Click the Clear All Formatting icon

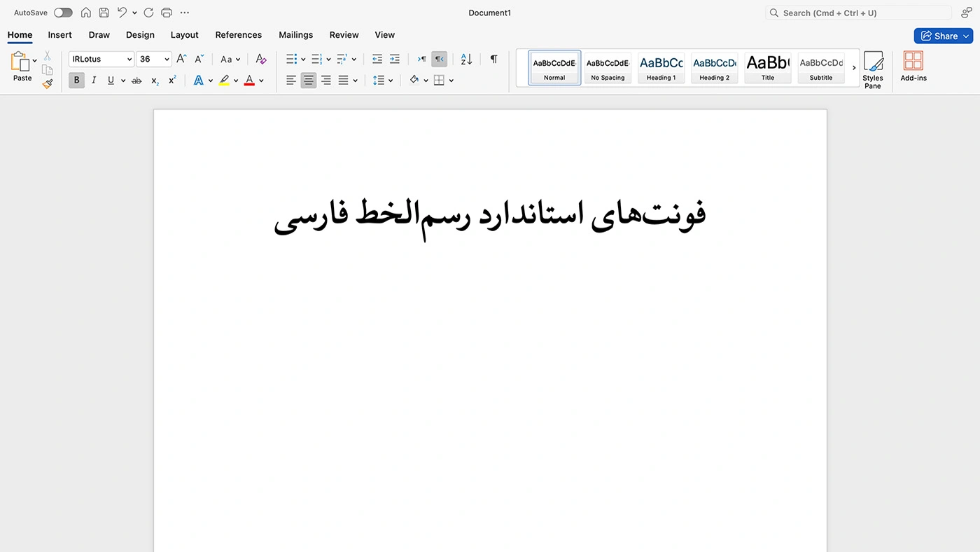coord(261,60)
